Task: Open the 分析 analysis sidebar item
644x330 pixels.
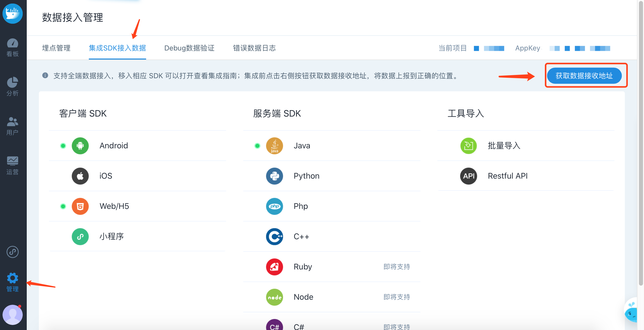Action: 13,87
